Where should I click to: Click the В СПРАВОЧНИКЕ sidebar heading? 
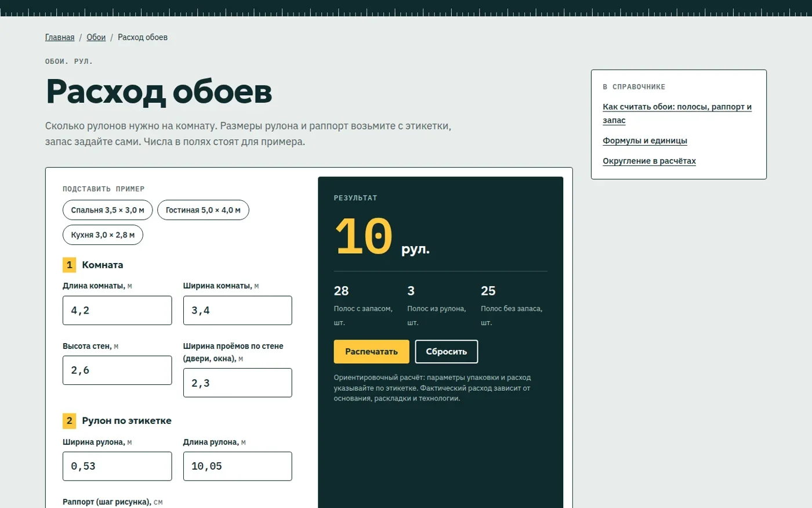[x=634, y=87]
